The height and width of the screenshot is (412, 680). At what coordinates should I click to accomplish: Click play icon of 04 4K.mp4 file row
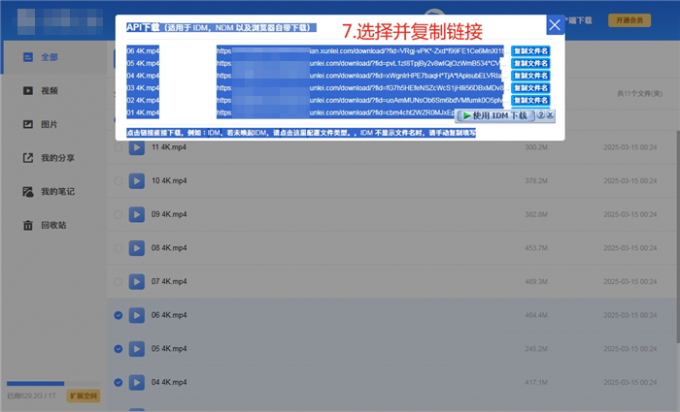click(x=137, y=383)
